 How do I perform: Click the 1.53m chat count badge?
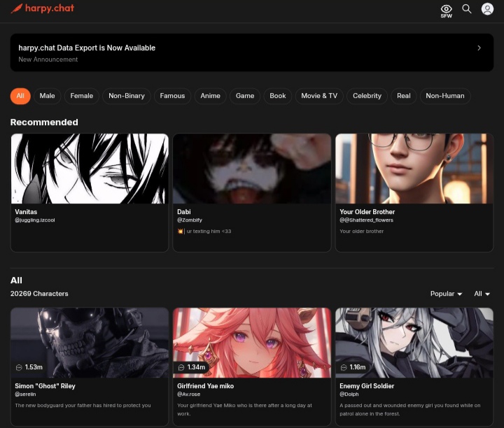(x=29, y=367)
